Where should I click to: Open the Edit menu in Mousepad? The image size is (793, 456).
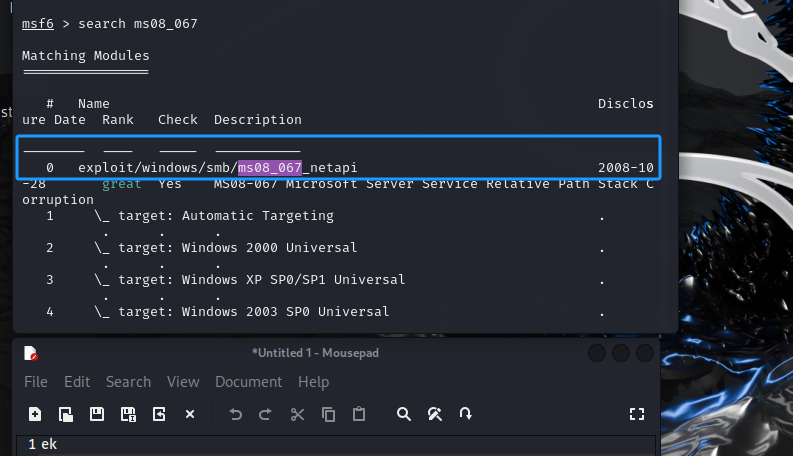[x=77, y=382]
